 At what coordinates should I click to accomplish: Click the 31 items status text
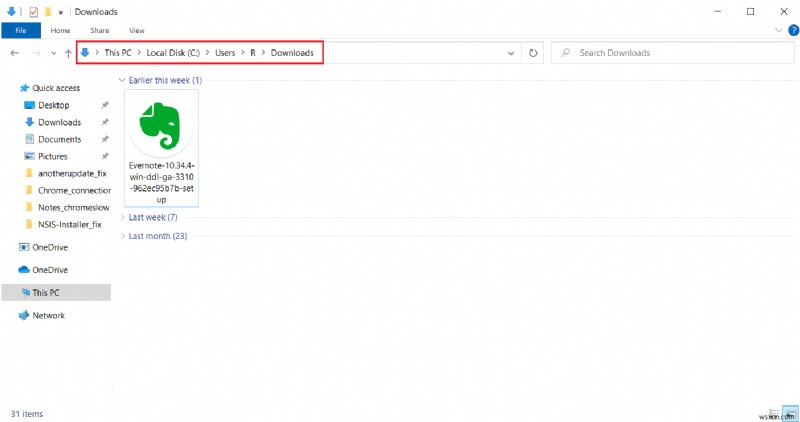point(27,414)
